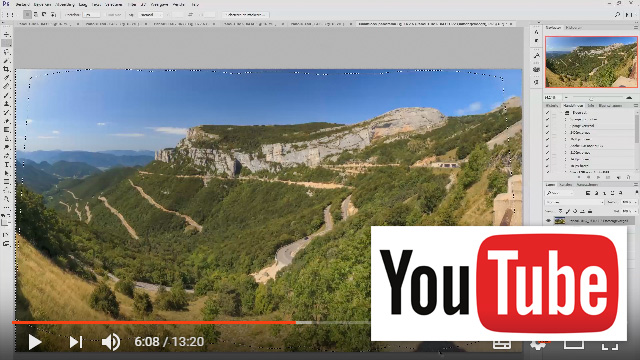
Task: Select the Crop tool
Action: point(7,69)
